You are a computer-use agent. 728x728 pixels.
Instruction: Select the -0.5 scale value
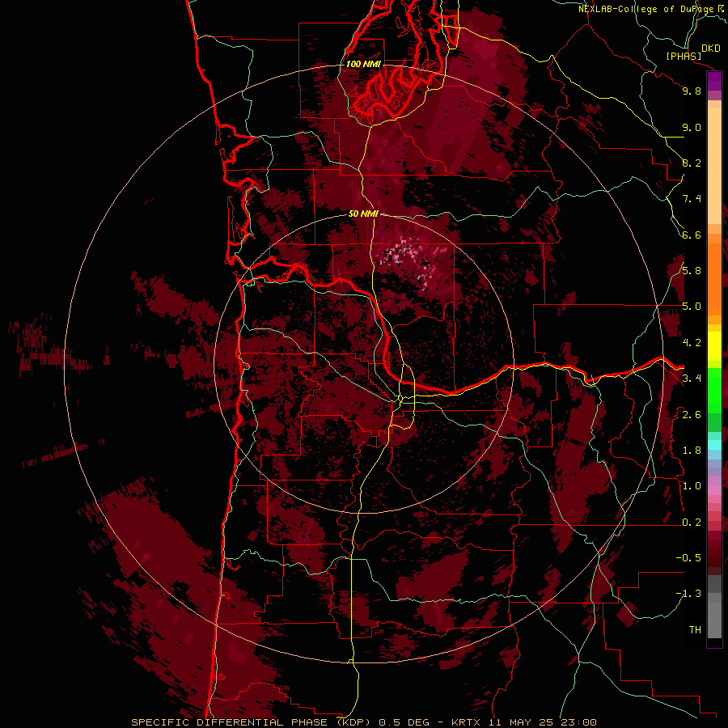[688, 558]
